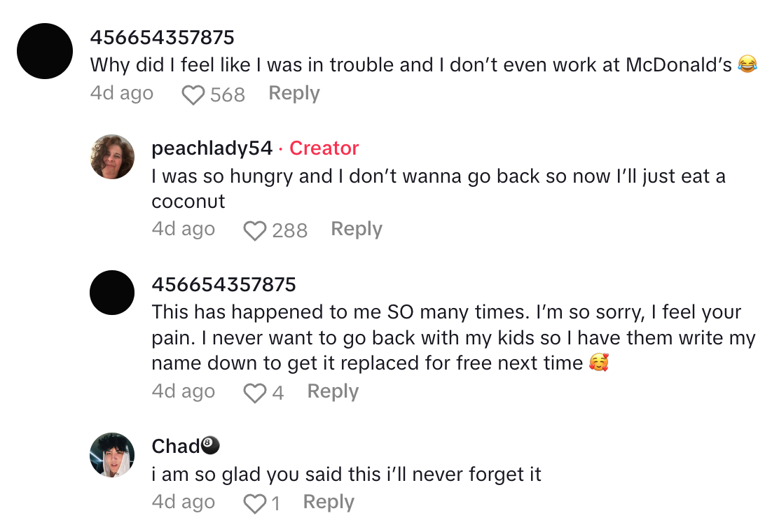Reply to peachlady54's coconut comment
The height and width of the screenshot is (532, 779).
pyautogui.click(x=356, y=229)
